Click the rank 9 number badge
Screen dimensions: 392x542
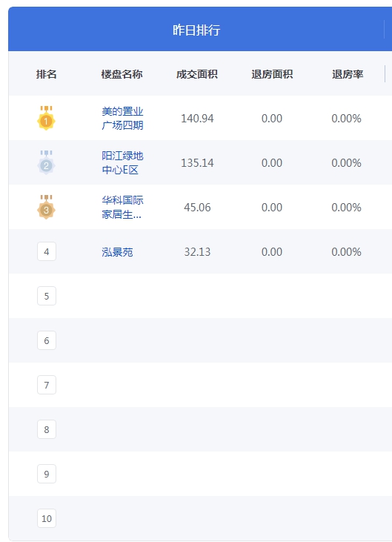point(47,474)
